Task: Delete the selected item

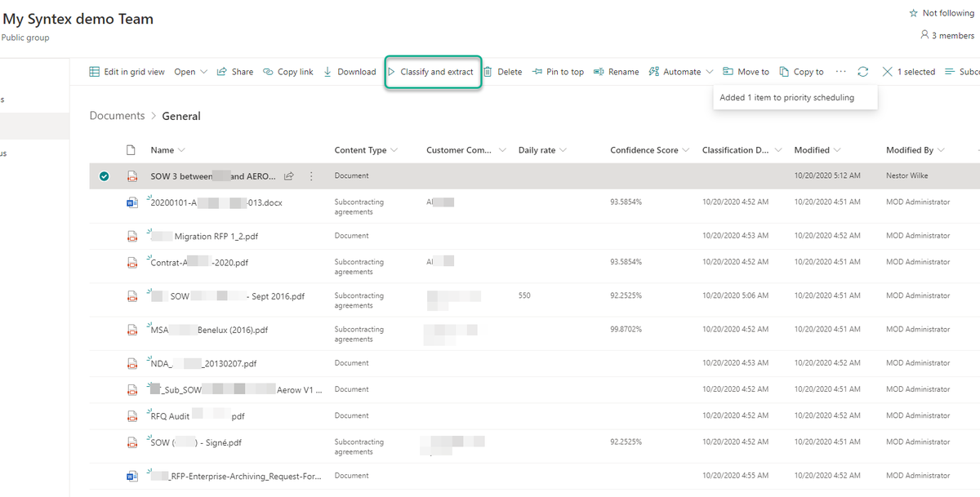Action: [502, 72]
